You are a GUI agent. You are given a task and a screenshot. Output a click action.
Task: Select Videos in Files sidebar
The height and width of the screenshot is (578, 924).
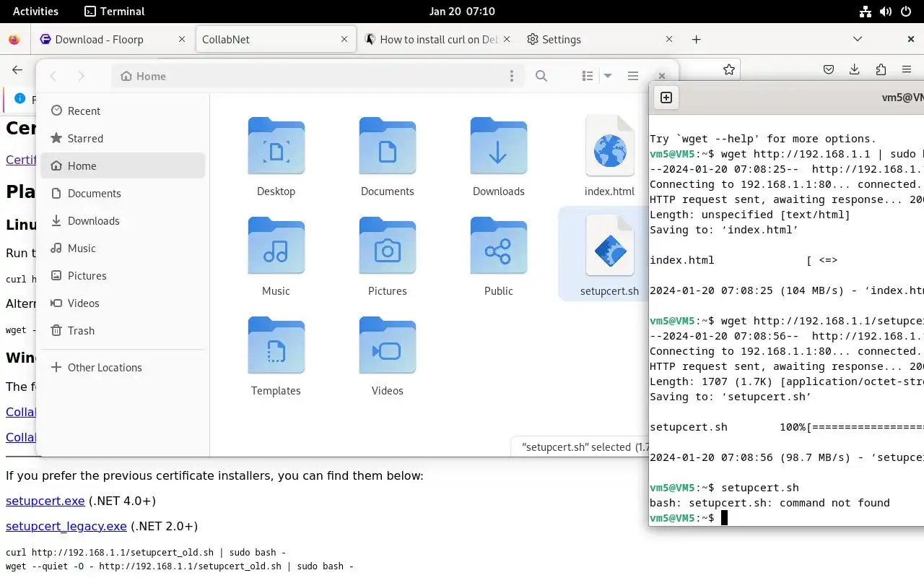tap(123, 303)
